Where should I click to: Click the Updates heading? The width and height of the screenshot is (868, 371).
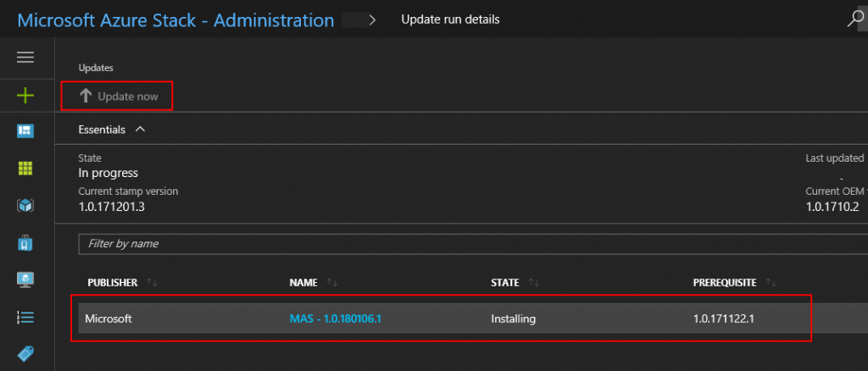[96, 68]
